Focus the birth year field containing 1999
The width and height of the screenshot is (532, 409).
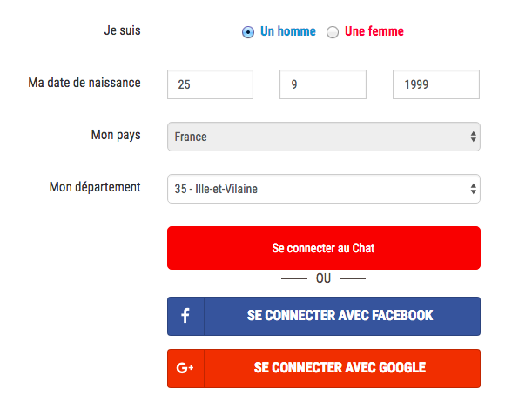click(436, 84)
